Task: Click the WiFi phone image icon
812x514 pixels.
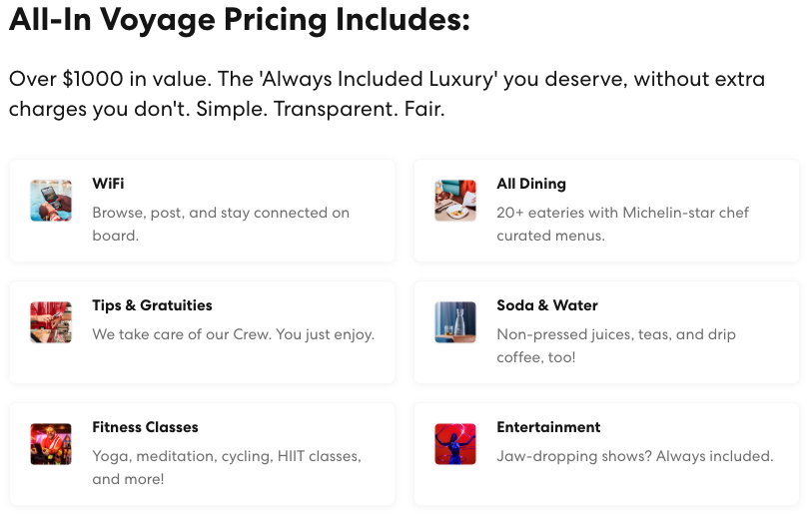Action: tap(51, 201)
